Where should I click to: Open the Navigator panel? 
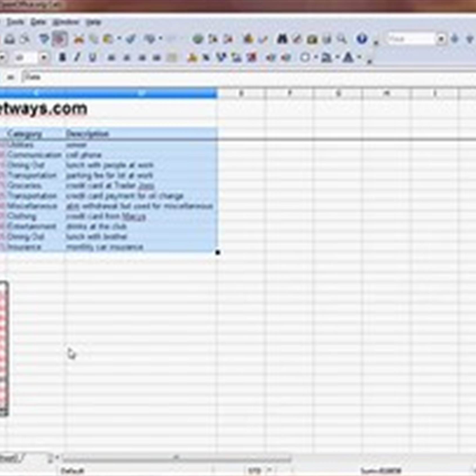click(297, 39)
